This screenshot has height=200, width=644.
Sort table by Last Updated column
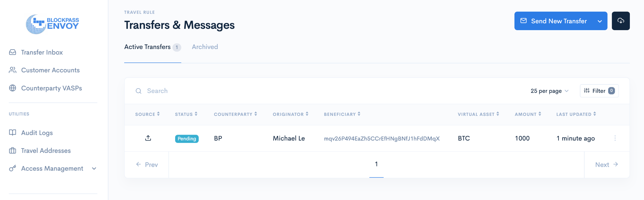[x=576, y=114]
